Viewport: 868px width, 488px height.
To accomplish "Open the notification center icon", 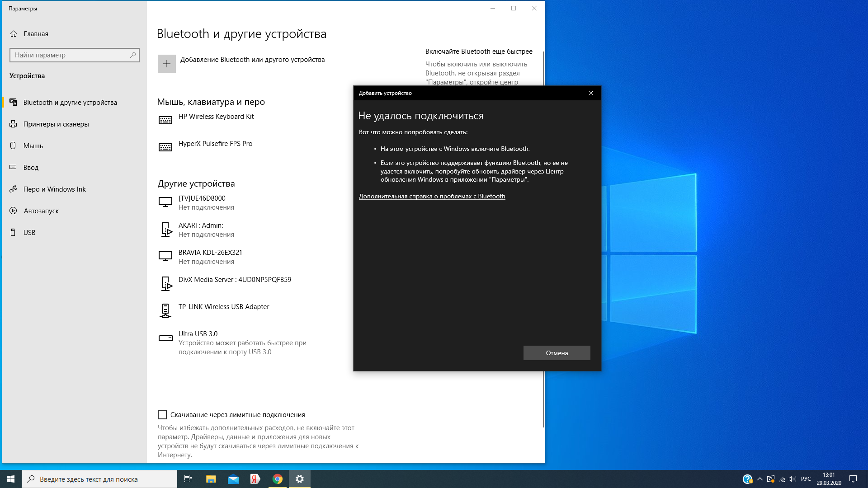I will [853, 479].
